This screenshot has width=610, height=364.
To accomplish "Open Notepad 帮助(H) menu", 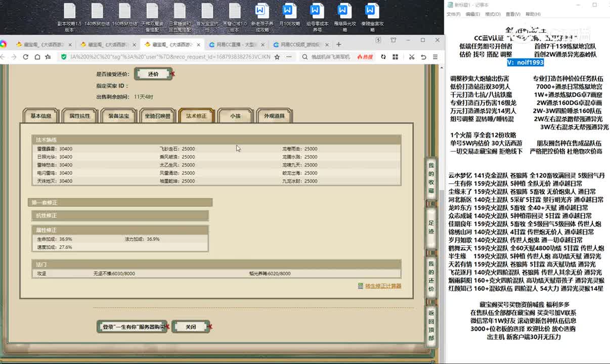I will click(533, 14).
